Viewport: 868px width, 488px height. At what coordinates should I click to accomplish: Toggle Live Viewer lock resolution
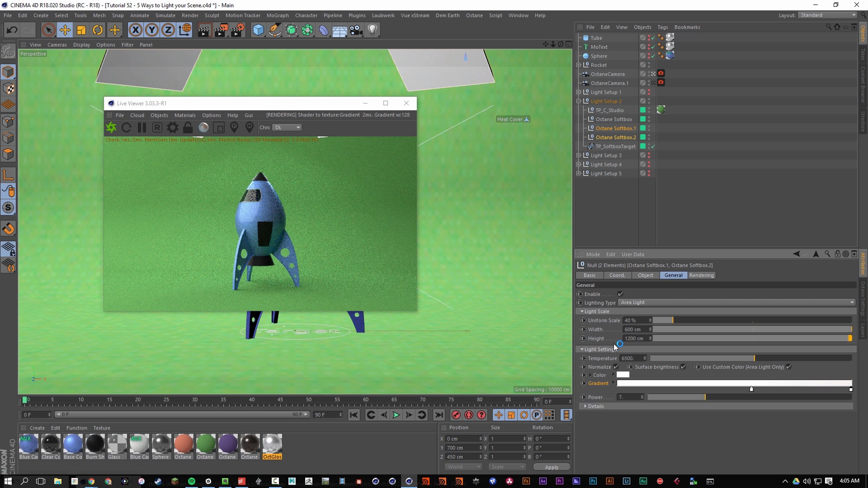[188, 127]
